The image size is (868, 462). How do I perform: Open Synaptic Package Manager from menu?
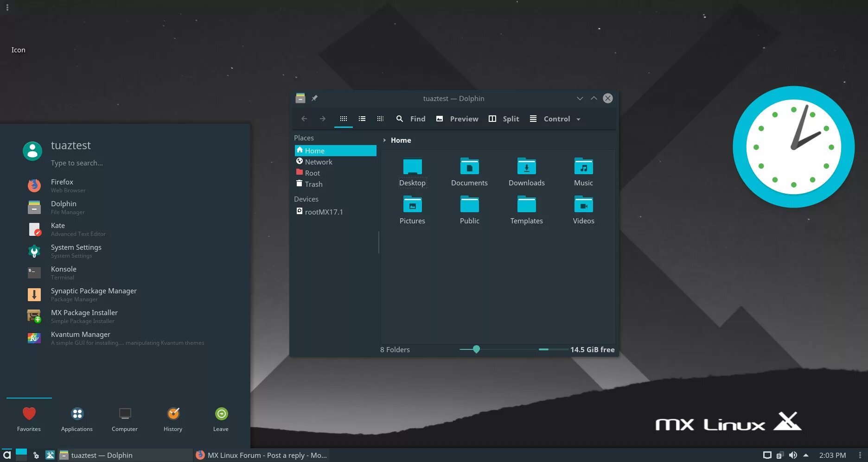point(125,294)
